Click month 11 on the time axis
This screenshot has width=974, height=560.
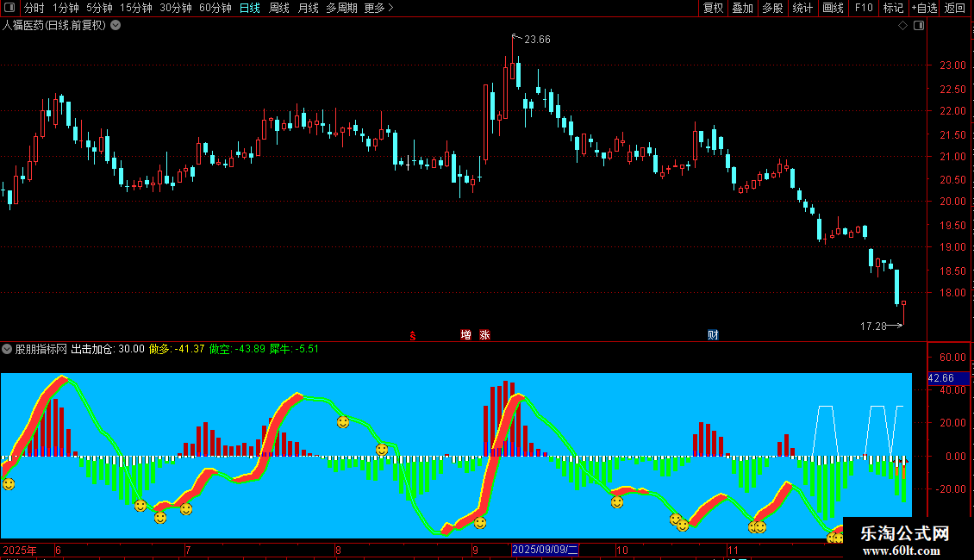point(733,550)
